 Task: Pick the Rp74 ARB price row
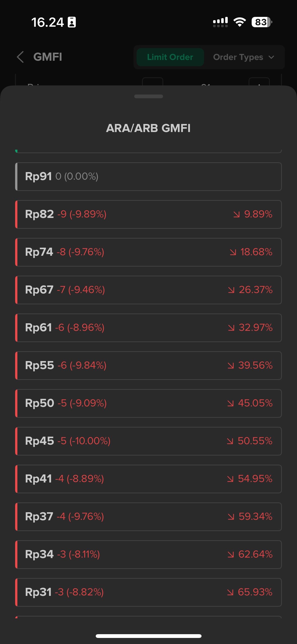click(148, 252)
